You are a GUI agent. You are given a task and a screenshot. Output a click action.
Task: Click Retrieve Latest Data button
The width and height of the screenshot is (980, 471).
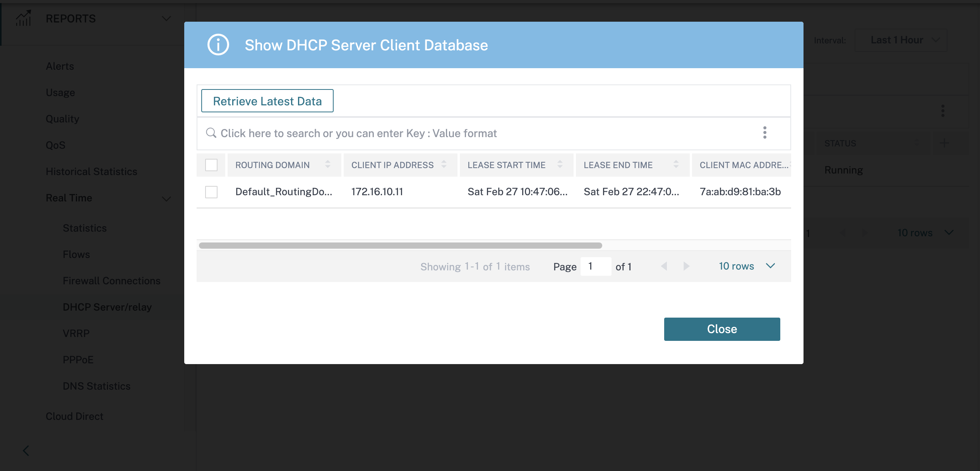click(x=267, y=101)
